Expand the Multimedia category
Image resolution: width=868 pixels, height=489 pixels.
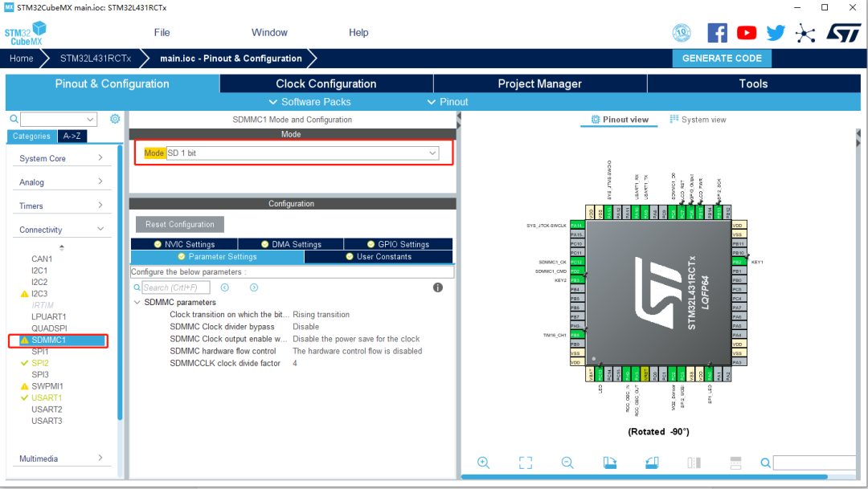[x=61, y=458]
